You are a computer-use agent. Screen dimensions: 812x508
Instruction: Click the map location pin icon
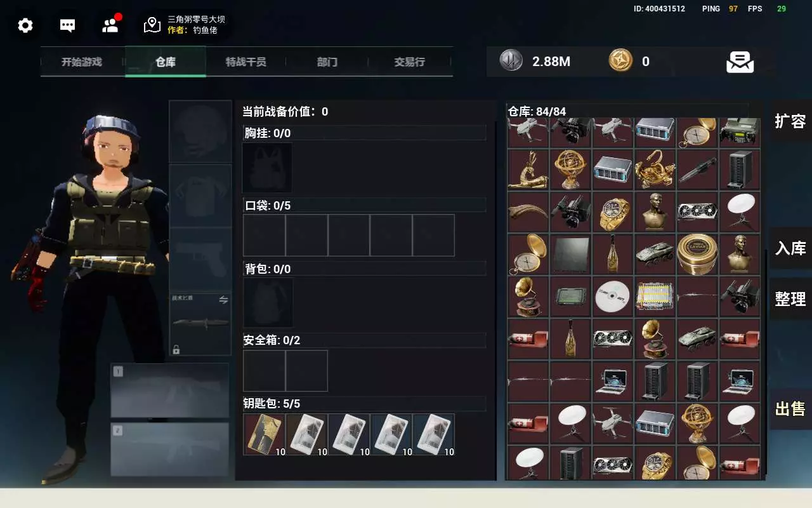[x=152, y=25]
